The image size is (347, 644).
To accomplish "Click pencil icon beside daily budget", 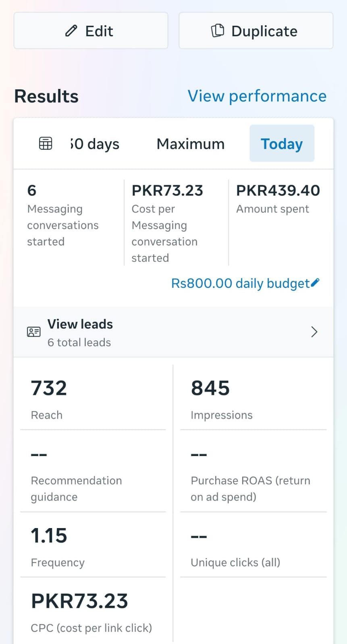I will [315, 283].
